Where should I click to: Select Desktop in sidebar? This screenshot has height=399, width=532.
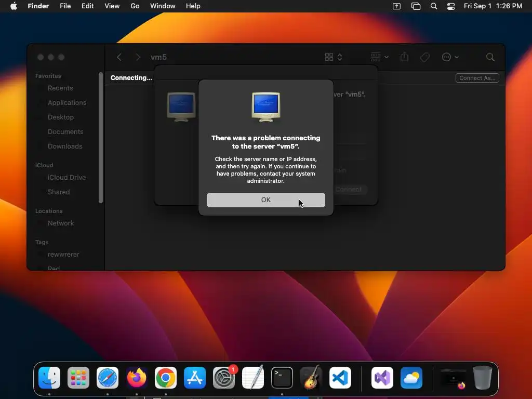pyautogui.click(x=60, y=117)
